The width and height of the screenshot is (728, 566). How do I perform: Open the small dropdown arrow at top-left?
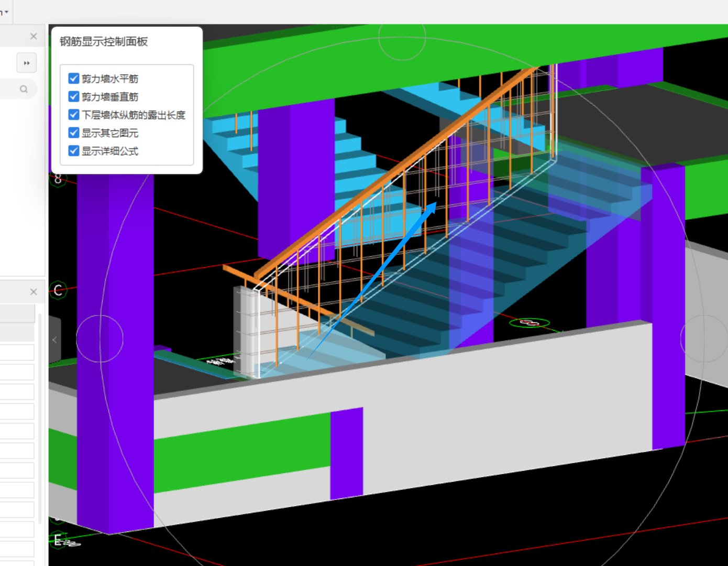6,12
